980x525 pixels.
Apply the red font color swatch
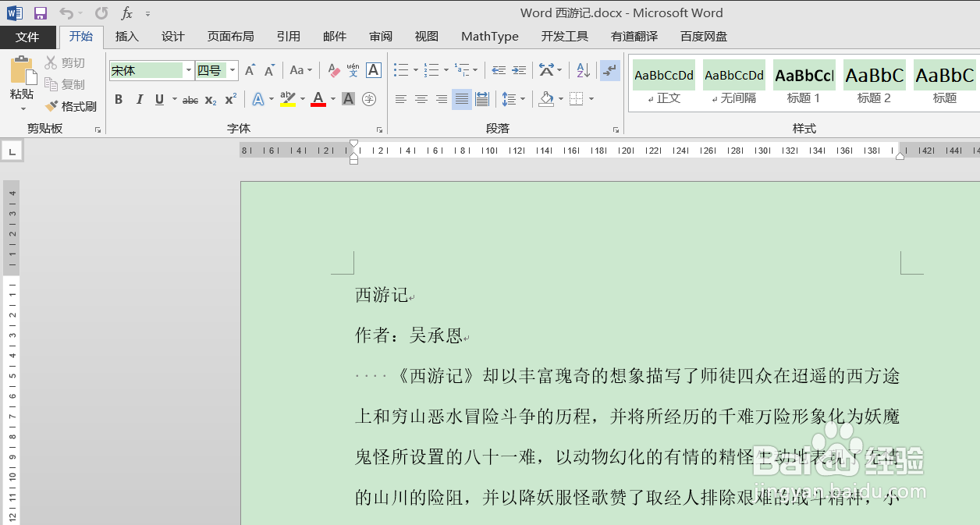tap(318, 99)
